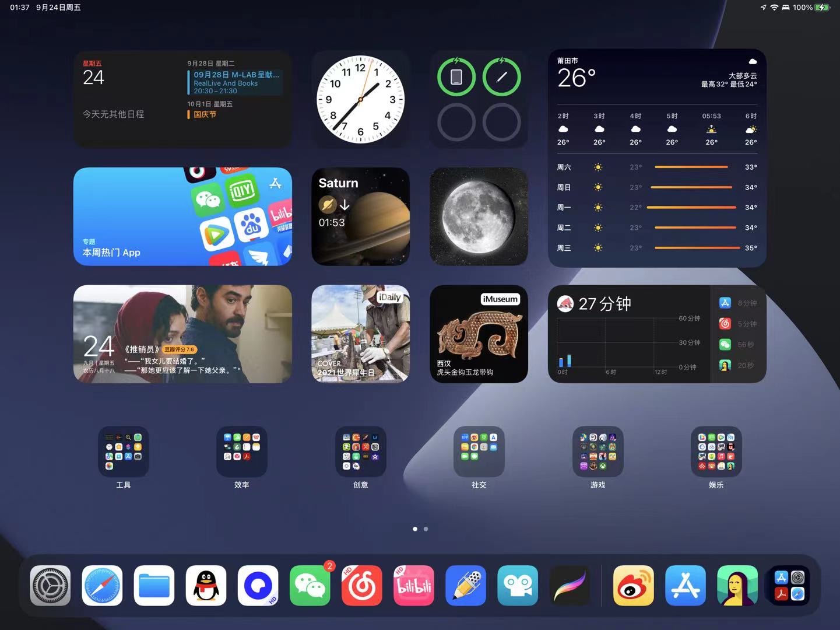The height and width of the screenshot is (630, 840).
Task: Open the App Store in dock
Action: [686, 586]
